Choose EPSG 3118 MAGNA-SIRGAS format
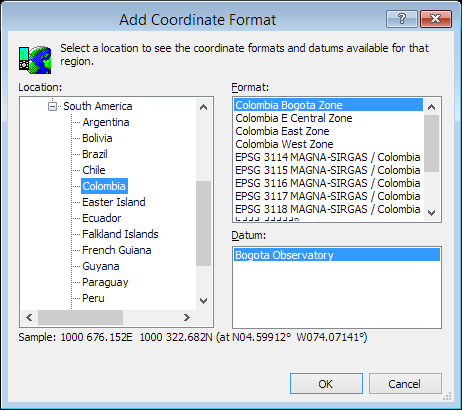Screen dimensions: 462x410 point(328,209)
